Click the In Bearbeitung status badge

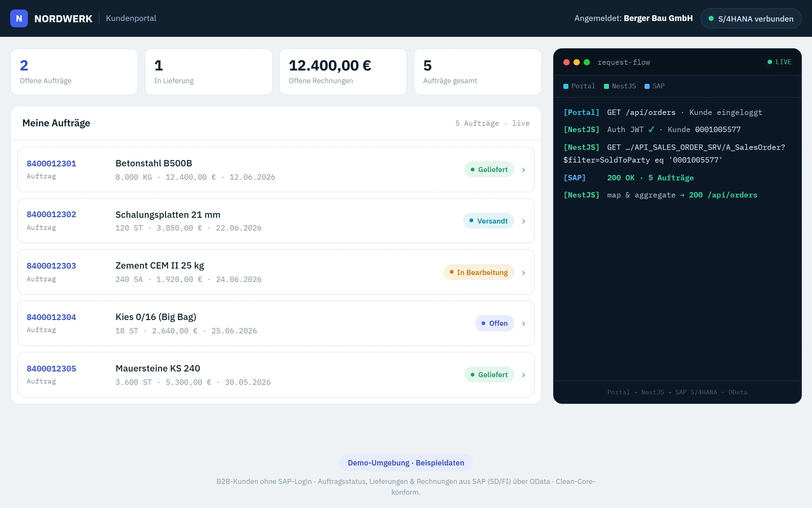(479, 272)
